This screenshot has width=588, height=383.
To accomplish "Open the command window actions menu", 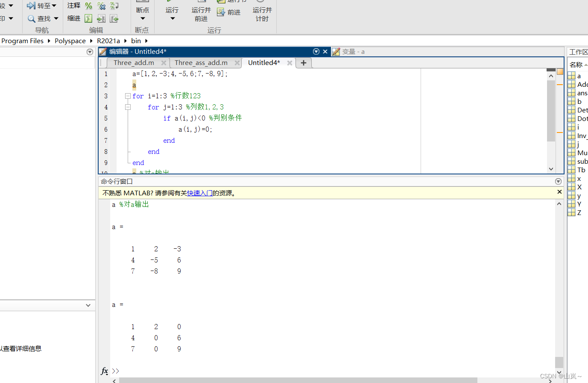I will [x=558, y=181].
